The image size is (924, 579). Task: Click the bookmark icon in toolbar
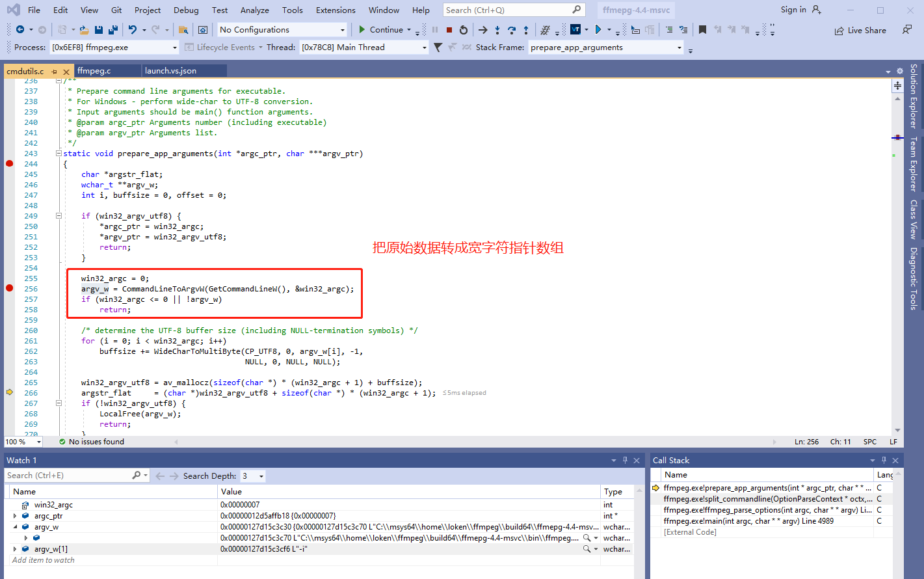702,30
